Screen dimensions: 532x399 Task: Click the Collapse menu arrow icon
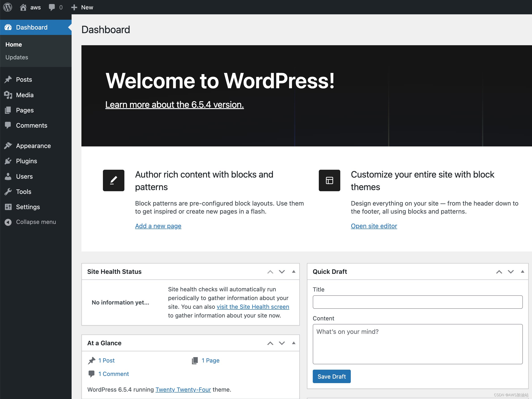(x=8, y=222)
